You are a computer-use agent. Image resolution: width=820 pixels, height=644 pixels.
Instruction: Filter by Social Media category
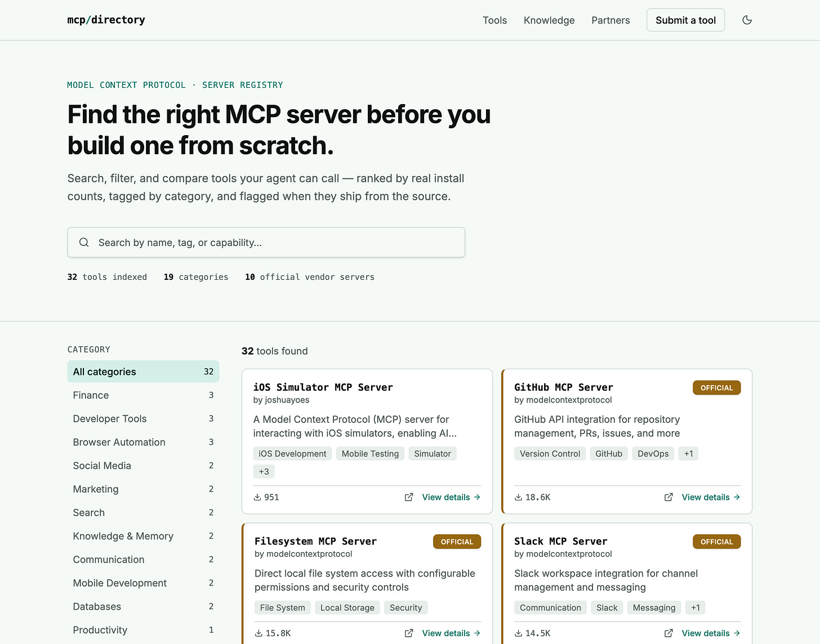[x=143, y=466]
